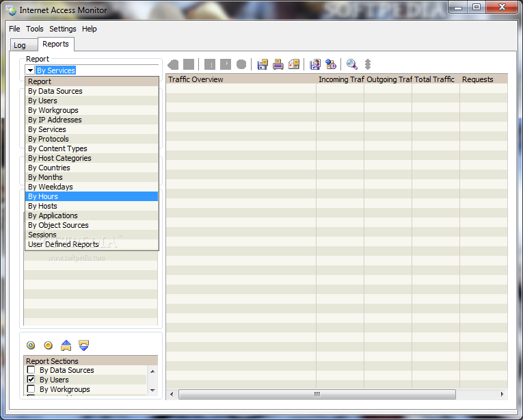Open the File menu
Viewport: 523px width, 420px height.
click(14, 29)
